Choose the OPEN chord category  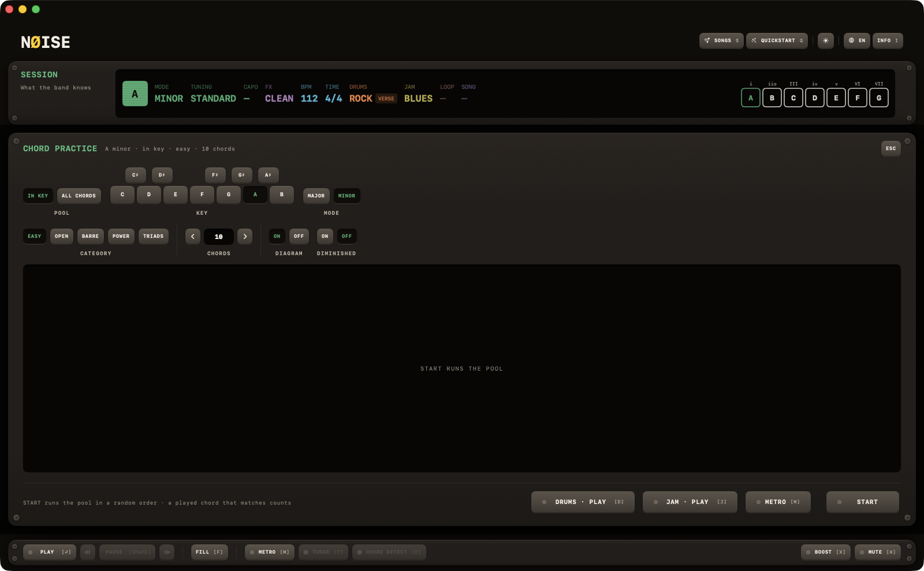pos(62,236)
